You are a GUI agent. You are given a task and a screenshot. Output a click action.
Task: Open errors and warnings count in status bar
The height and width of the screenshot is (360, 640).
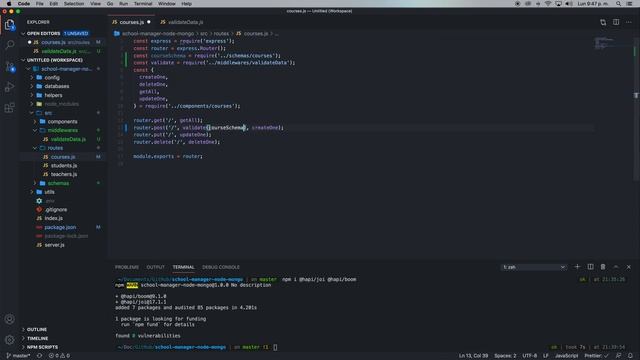click(59, 356)
